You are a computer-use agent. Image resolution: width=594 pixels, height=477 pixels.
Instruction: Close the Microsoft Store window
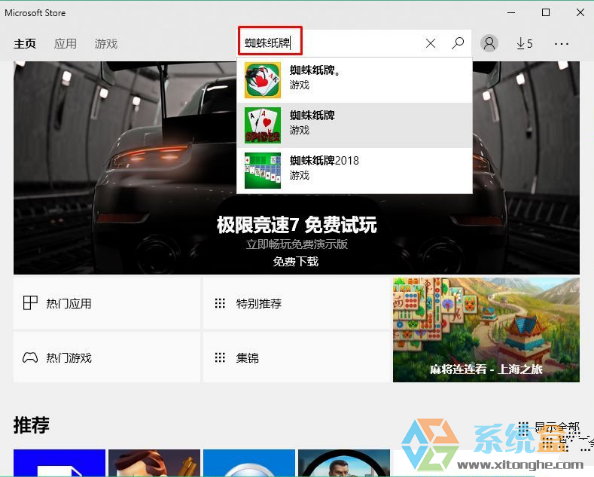coord(580,13)
